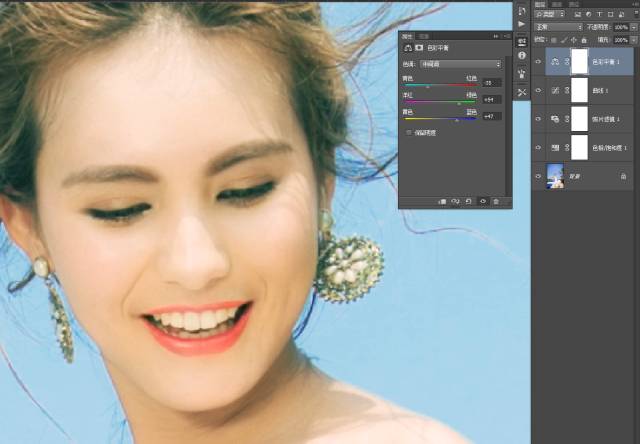Click the Opacity 100% field
The width and height of the screenshot is (640, 444).
[621, 27]
